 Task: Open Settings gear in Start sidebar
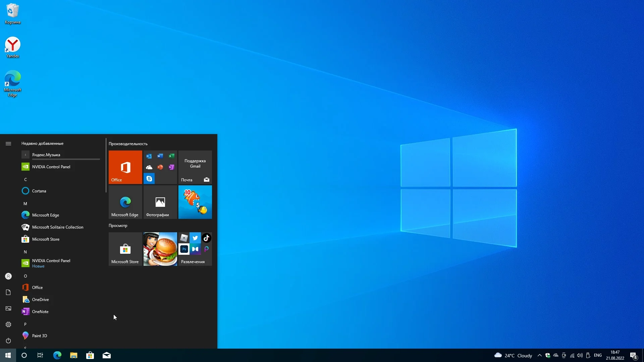click(x=8, y=324)
